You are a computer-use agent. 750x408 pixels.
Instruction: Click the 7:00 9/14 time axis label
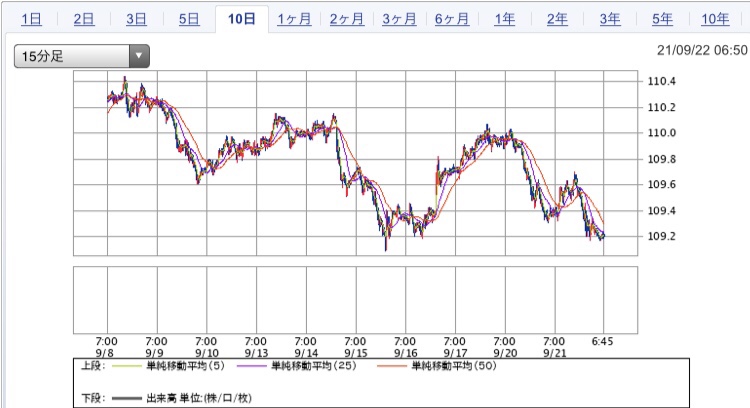tap(306, 347)
